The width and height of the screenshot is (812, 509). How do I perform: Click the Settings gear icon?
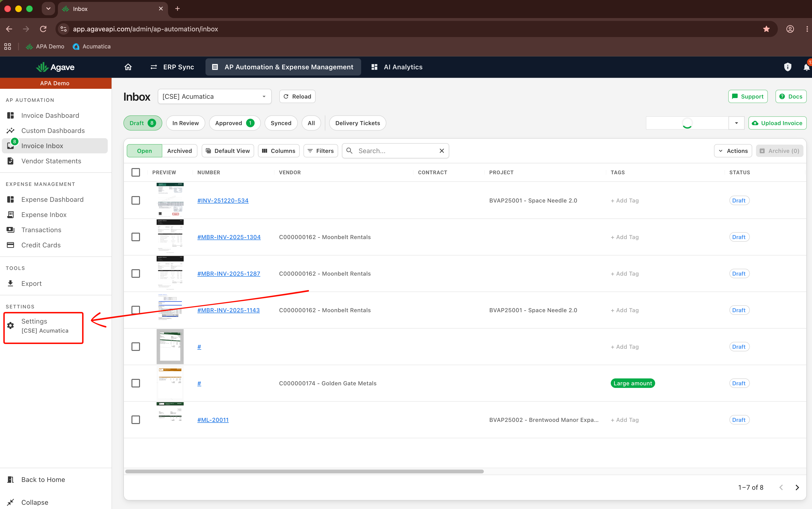pos(10,325)
